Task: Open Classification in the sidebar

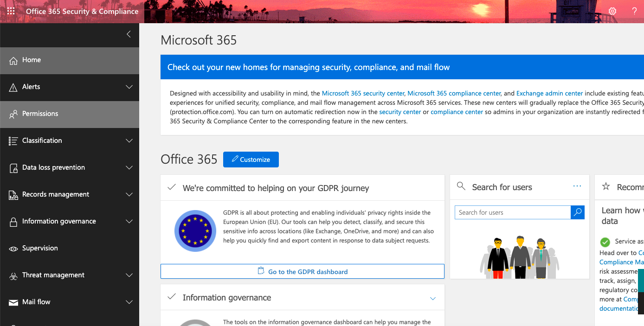Action: coord(70,141)
